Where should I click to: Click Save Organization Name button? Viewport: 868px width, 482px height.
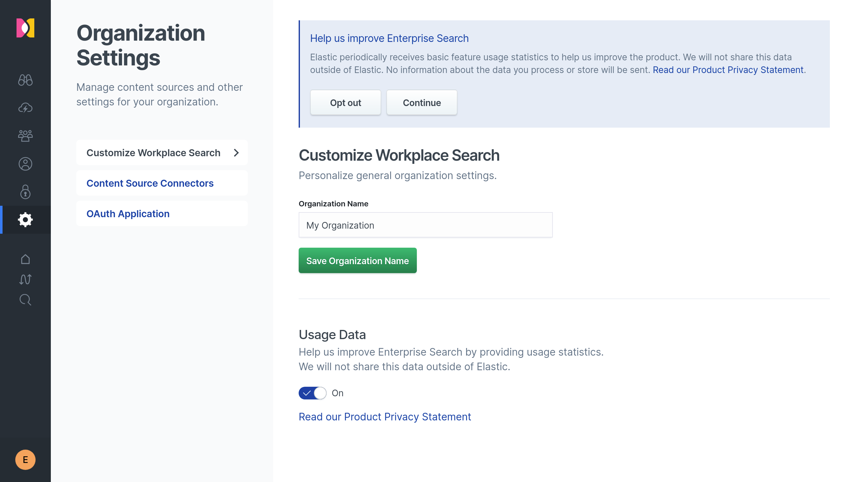click(x=357, y=261)
